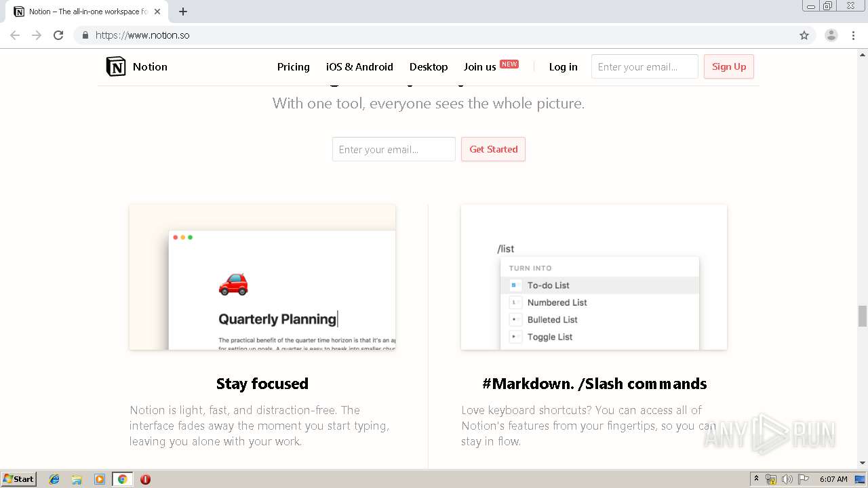This screenshot has height=488, width=868.
Task: Select To-do List option
Action: click(x=599, y=285)
